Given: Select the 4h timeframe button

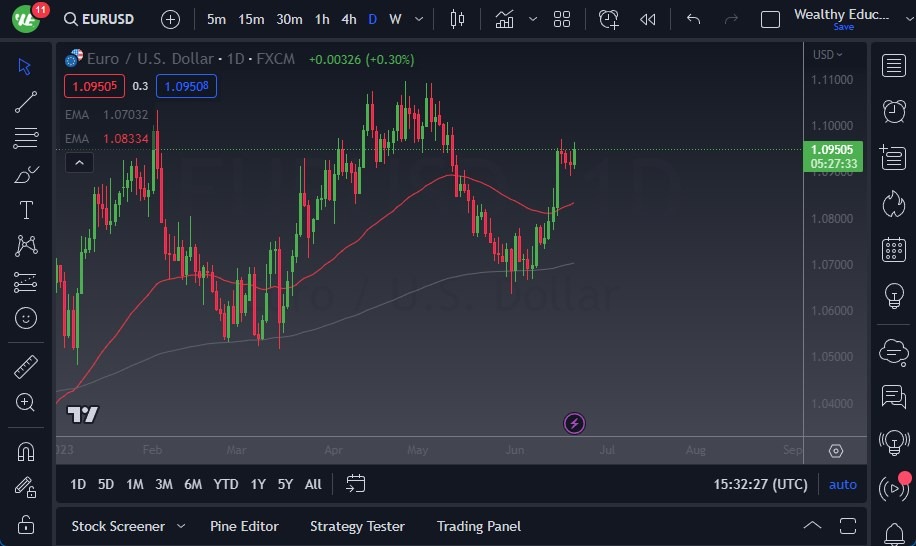Looking at the screenshot, I should (348, 19).
